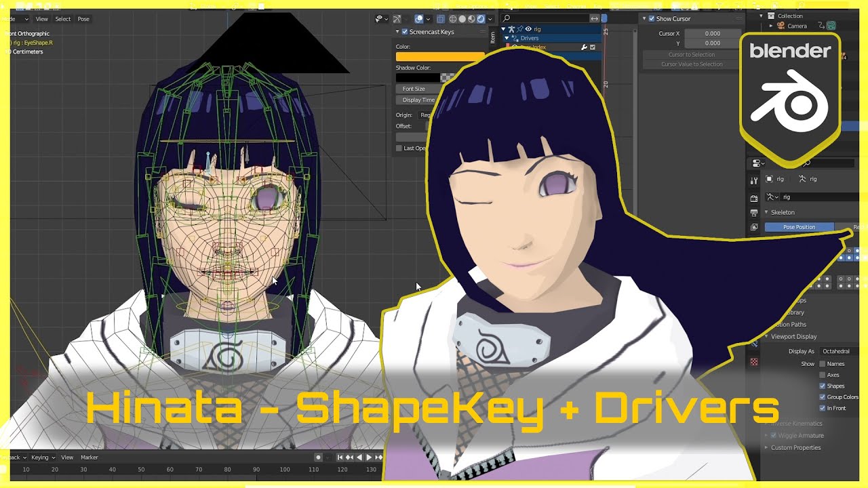Toggle the viewport gizmos icon
The image size is (868, 488).
[397, 19]
